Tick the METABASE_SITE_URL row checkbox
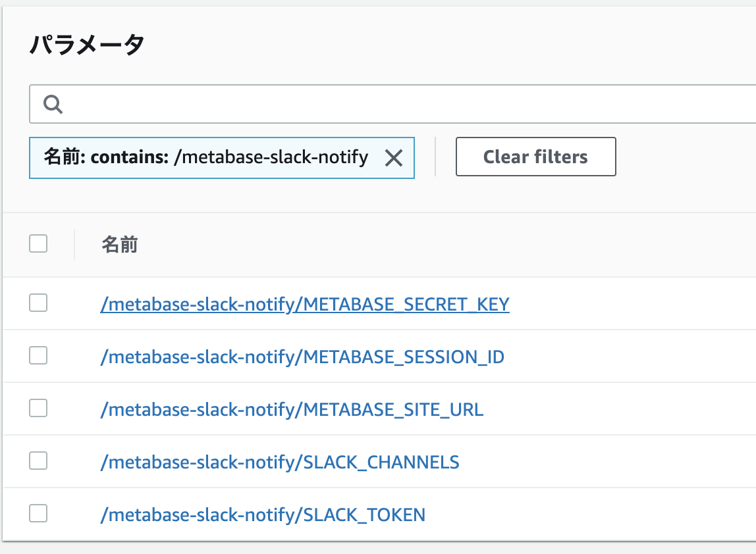 (x=38, y=409)
